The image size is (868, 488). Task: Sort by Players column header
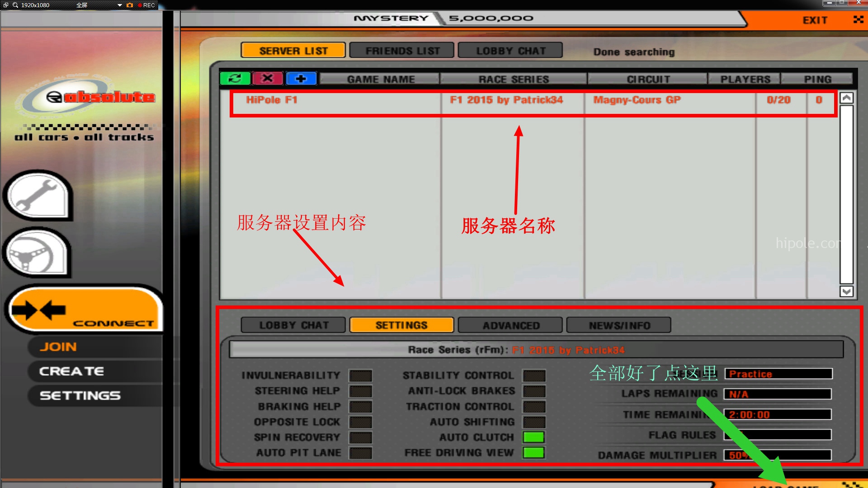[x=745, y=79]
